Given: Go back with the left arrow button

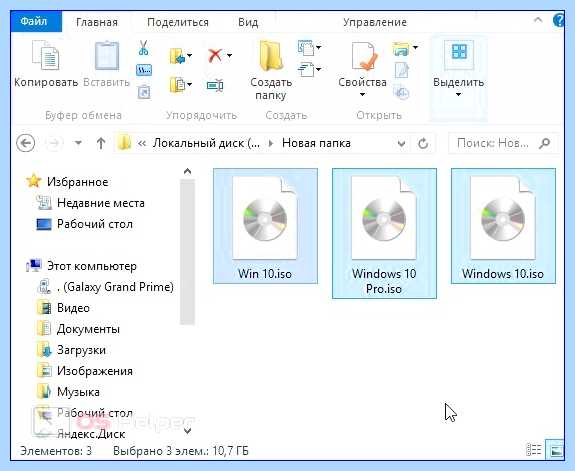Looking at the screenshot, I should [26, 143].
